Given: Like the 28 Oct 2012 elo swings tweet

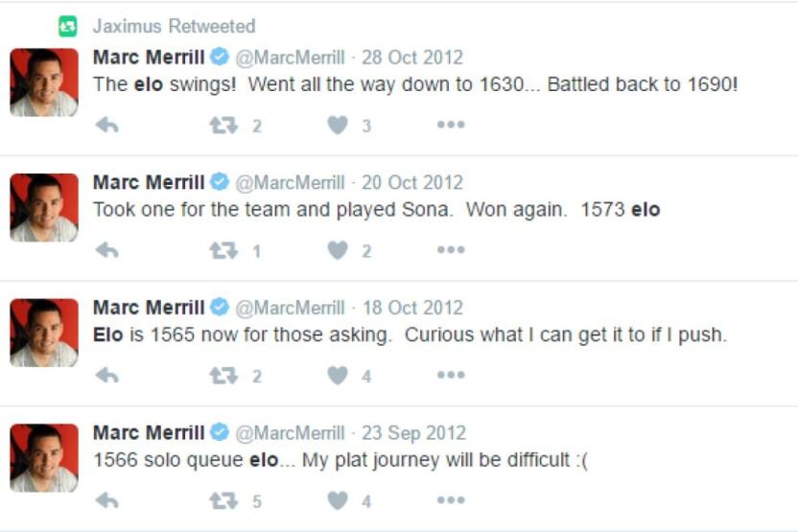Looking at the screenshot, I should coord(338,126).
